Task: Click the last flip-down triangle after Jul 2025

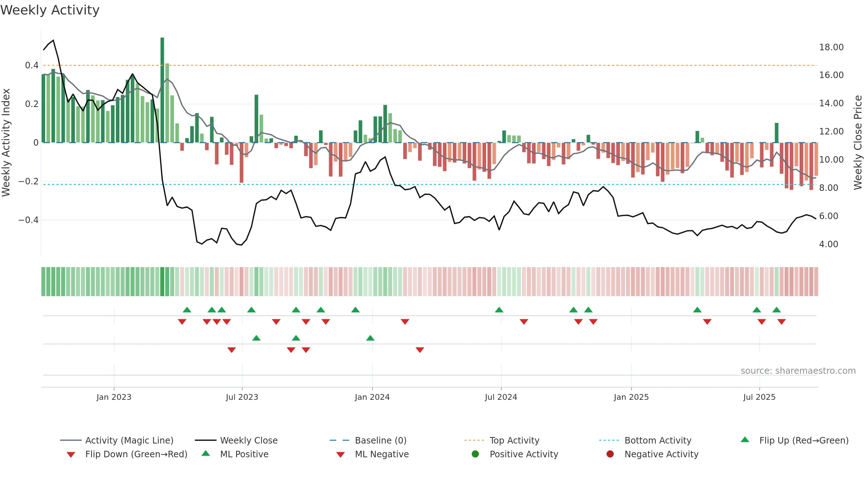Action: click(782, 322)
